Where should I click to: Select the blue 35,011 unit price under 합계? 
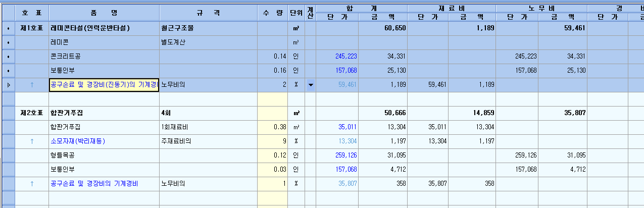pyautogui.click(x=337, y=127)
